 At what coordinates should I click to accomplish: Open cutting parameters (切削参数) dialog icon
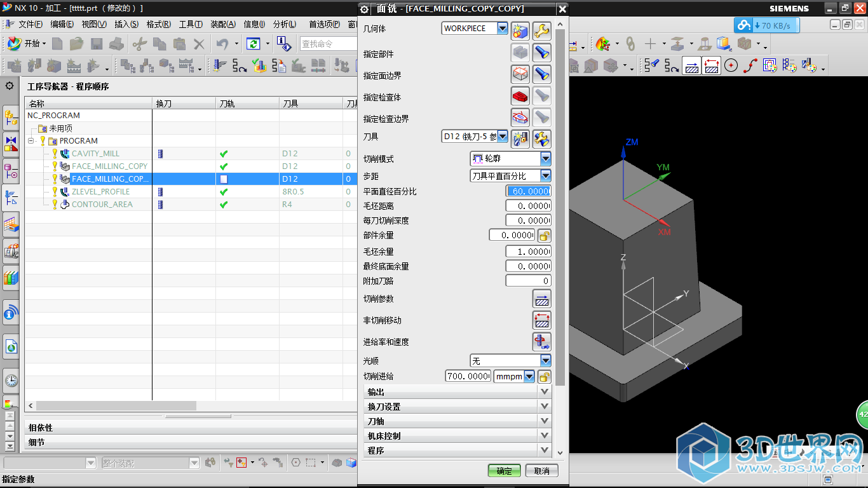541,299
